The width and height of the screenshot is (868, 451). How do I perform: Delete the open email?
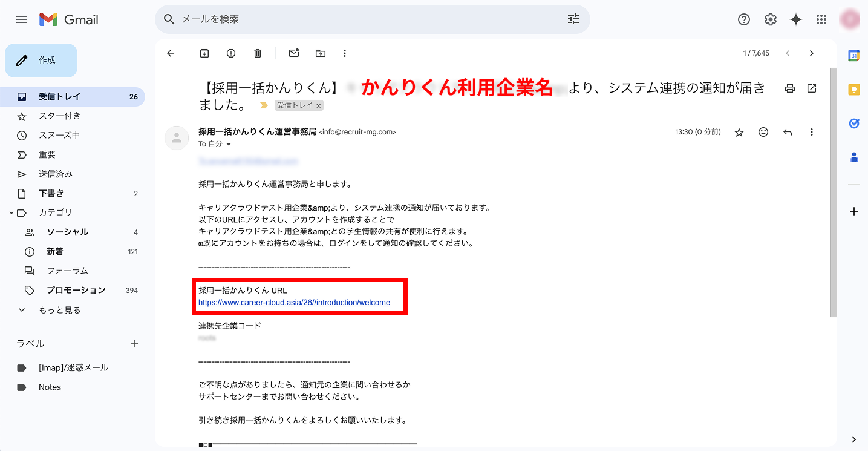tap(257, 53)
